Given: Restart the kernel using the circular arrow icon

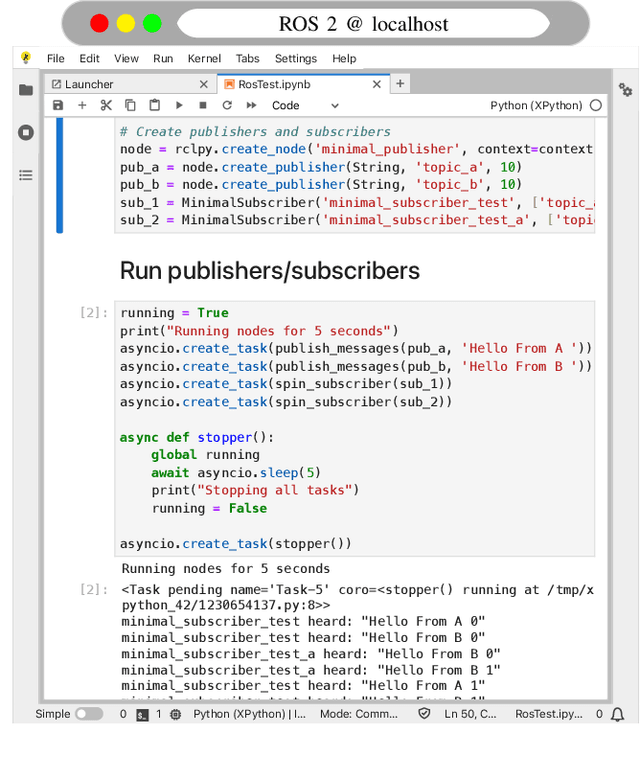Looking at the screenshot, I should 227,105.
